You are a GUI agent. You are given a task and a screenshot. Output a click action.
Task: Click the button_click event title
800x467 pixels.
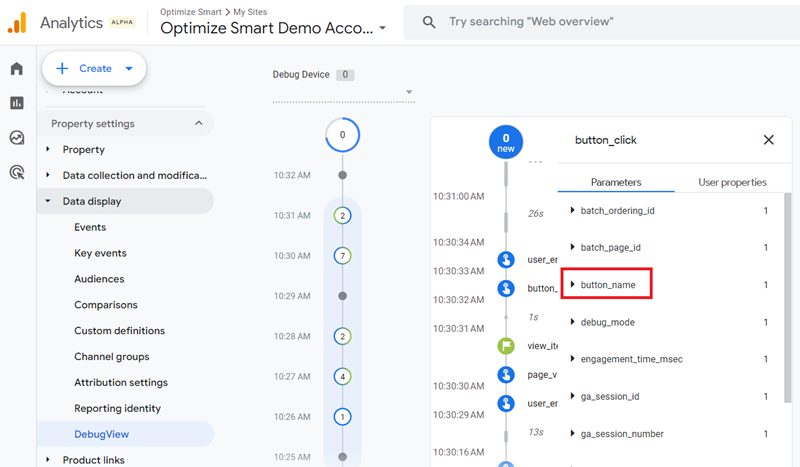pyautogui.click(x=606, y=140)
